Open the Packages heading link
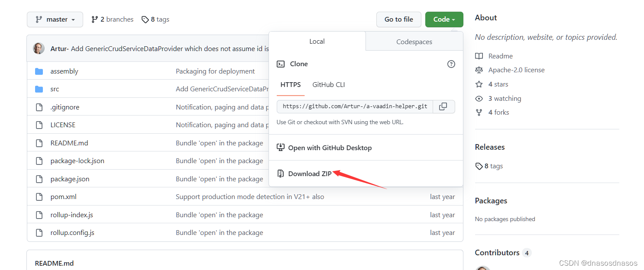Viewport: 644px width, 270px height. coord(491,201)
